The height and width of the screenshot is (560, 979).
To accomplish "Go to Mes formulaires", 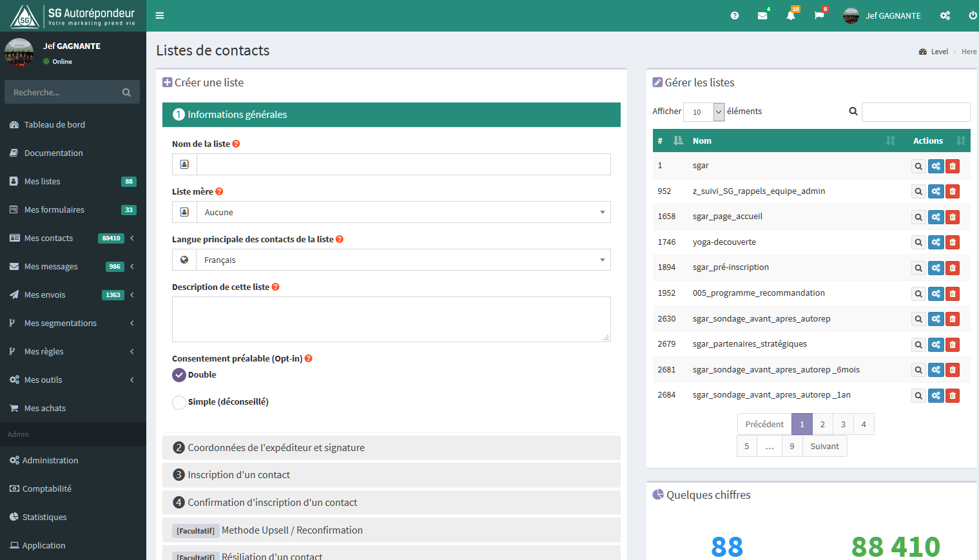I will (73, 209).
